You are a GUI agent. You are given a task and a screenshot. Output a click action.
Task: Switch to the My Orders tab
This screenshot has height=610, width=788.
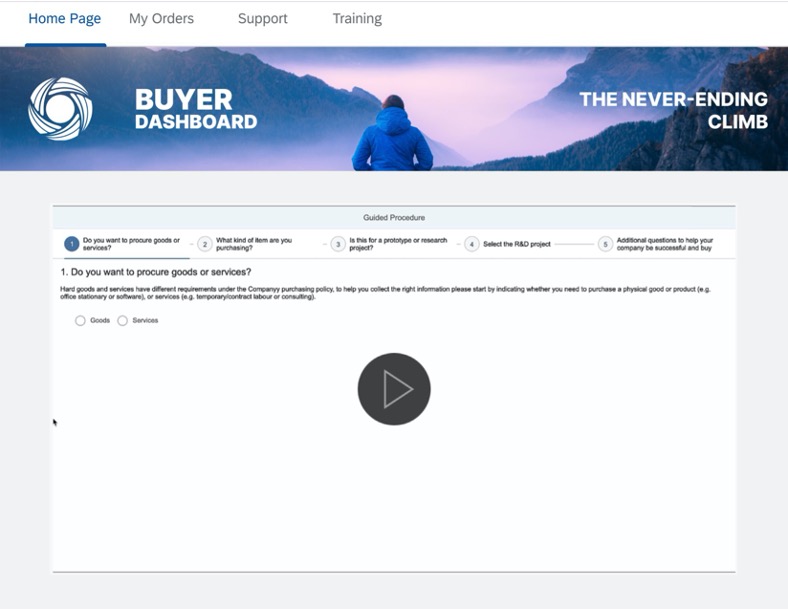(161, 19)
